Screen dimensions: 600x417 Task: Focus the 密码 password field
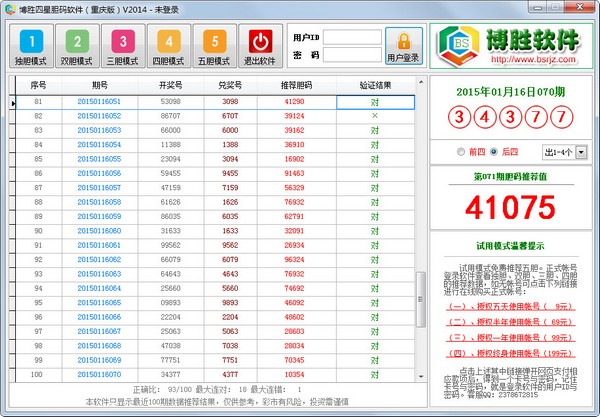click(352, 55)
